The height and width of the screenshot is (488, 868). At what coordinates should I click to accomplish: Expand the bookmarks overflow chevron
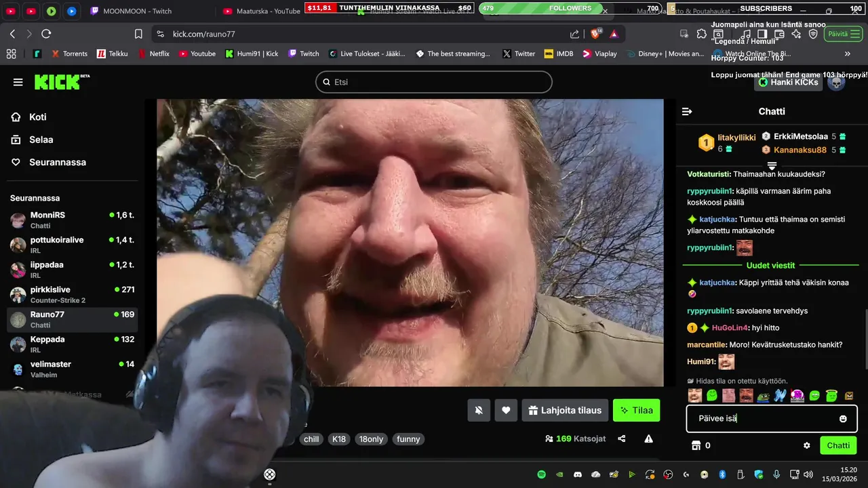[847, 54]
